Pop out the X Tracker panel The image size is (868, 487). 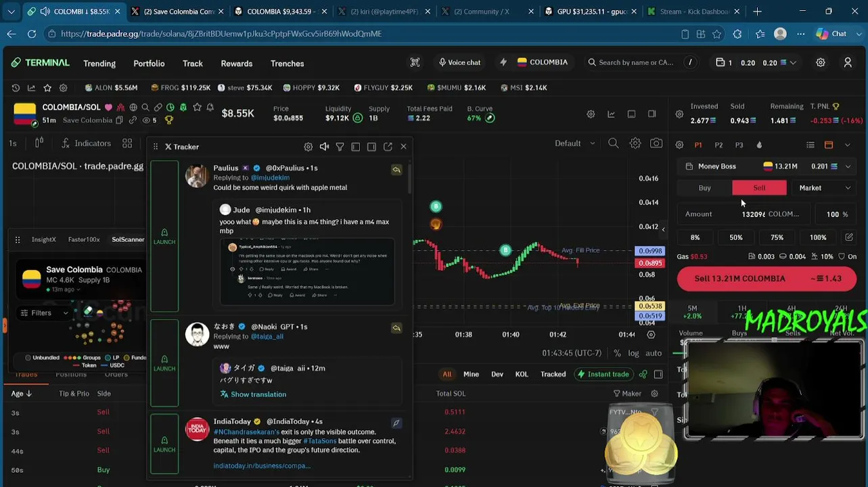388,147
